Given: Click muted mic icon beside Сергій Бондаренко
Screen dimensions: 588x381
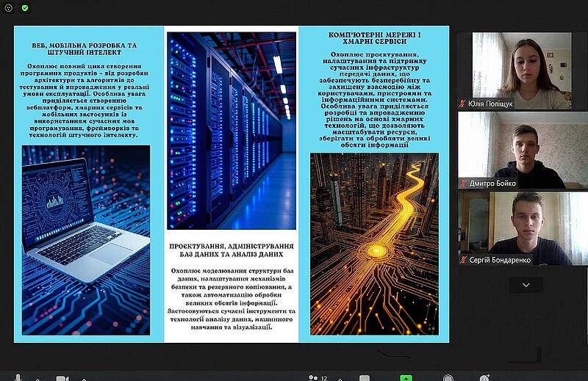Looking at the screenshot, I should click(462, 260).
